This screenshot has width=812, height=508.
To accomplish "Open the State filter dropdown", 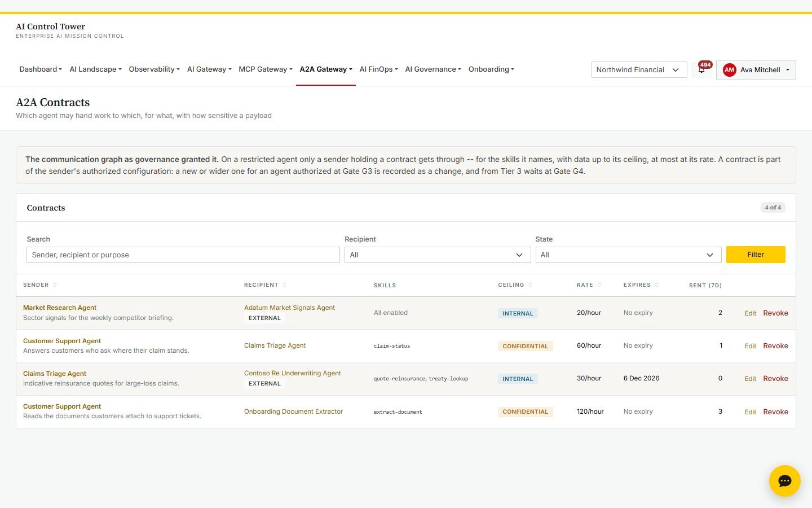I will pyautogui.click(x=628, y=255).
